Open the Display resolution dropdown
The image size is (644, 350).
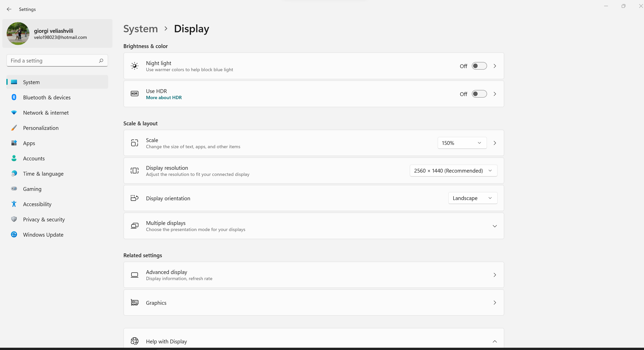click(453, 171)
